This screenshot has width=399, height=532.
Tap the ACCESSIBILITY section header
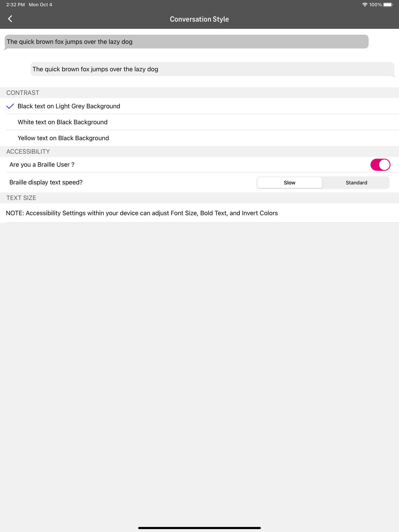pyautogui.click(x=28, y=151)
